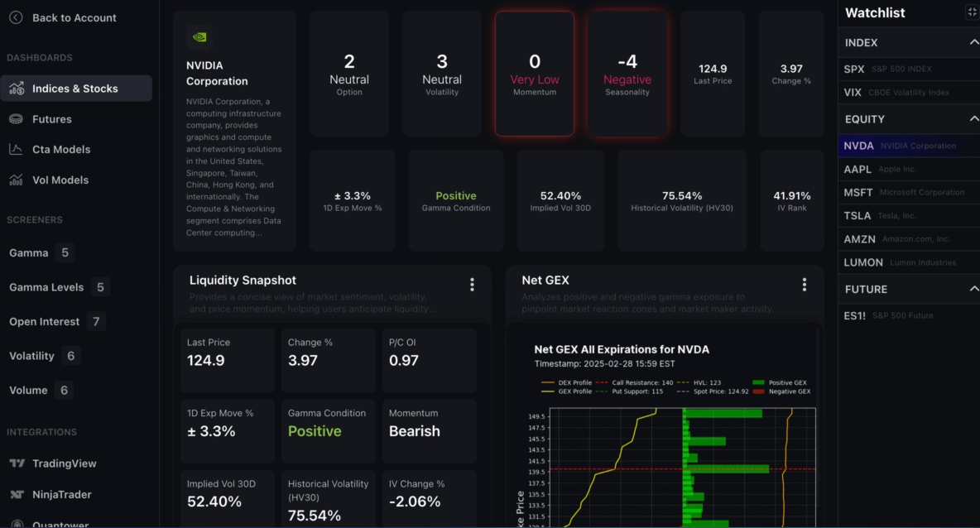980x528 pixels.
Task: Click the Change % 3.97 top card
Action: click(791, 74)
